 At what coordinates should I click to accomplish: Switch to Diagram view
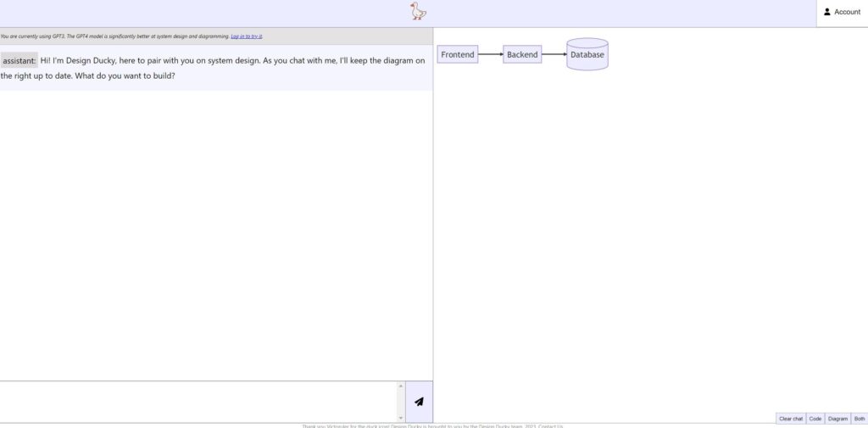[x=837, y=419]
